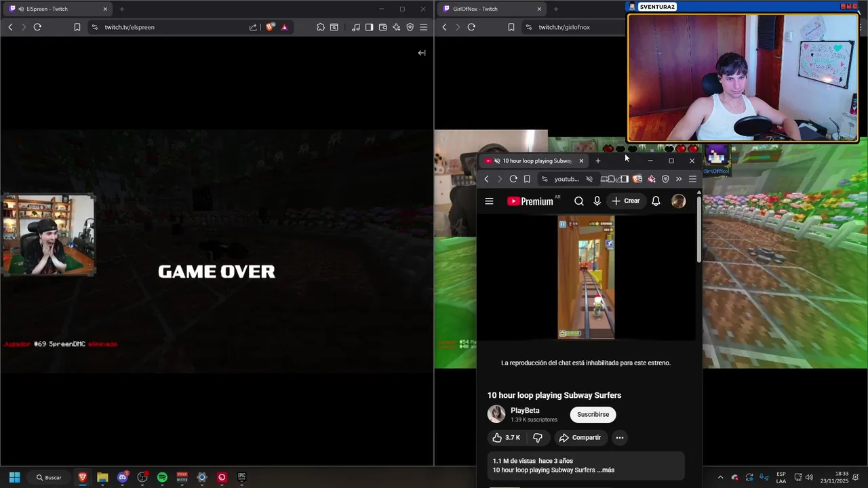The image size is (868, 488).
Task: Go back in the YouTube browser window
Action: coord(486,179)
